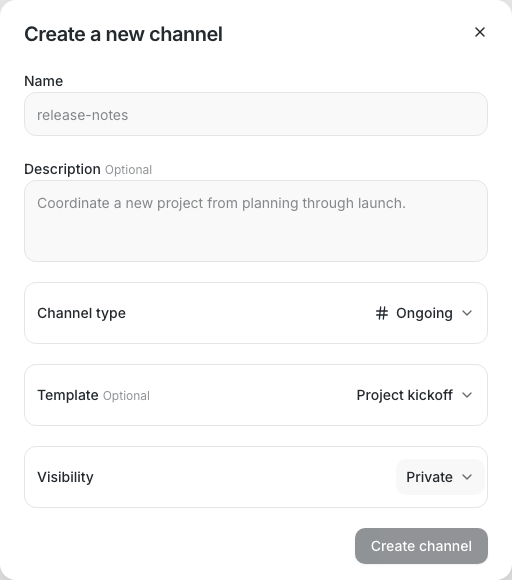Click into the Description text area
512x580 pixels.
point(256,221)
